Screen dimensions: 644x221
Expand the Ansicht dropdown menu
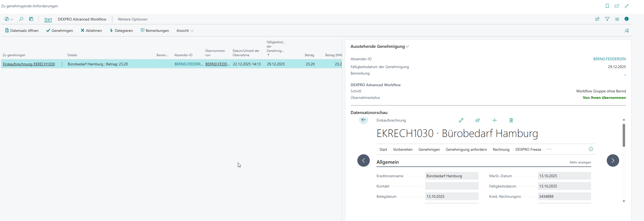click(x=185, y=31)
